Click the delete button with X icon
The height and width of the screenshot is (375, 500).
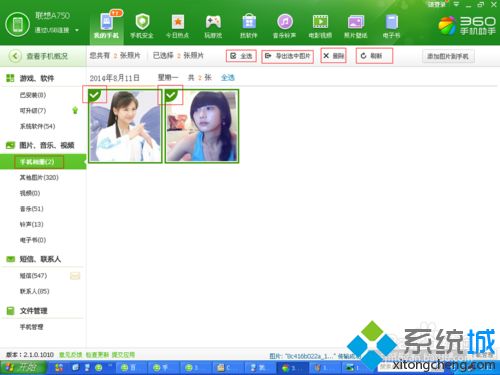coord(334,56)
